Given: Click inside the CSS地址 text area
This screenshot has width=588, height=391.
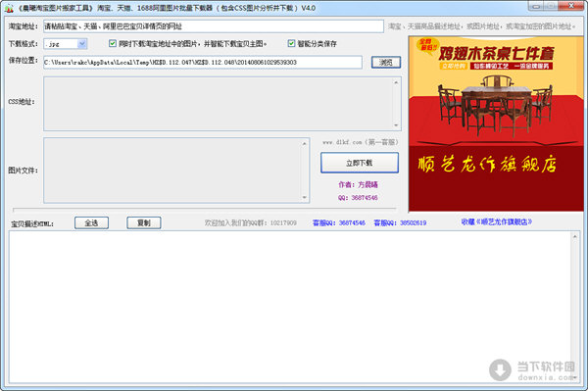Looking at the screenshot, I should [x=218, y=104].
